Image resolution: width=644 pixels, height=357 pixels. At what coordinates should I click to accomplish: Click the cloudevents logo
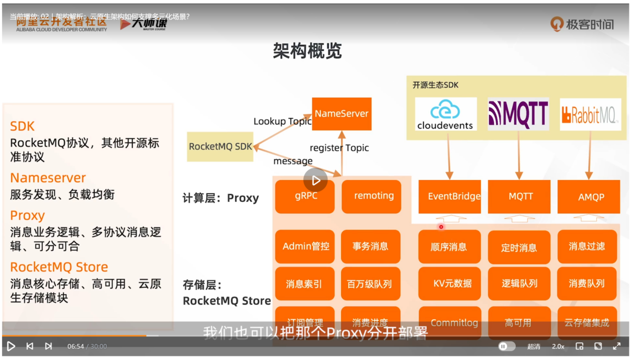point(446,114)
